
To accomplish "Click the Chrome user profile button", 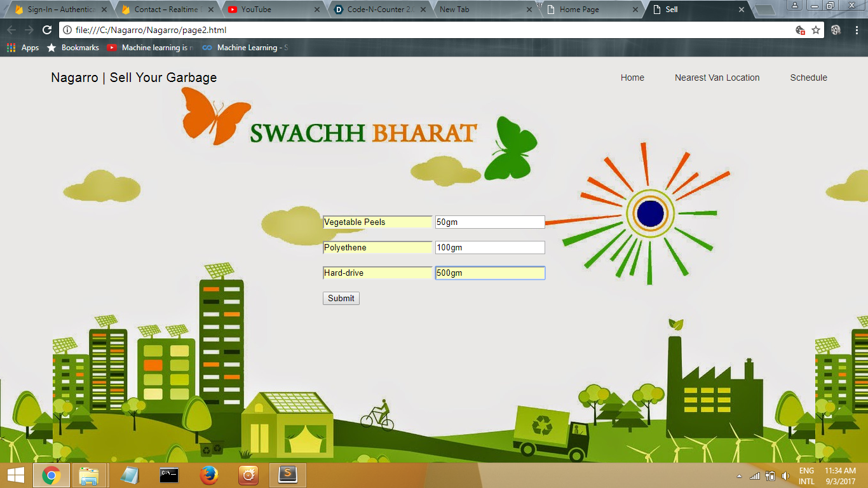I will click(794, 5).
